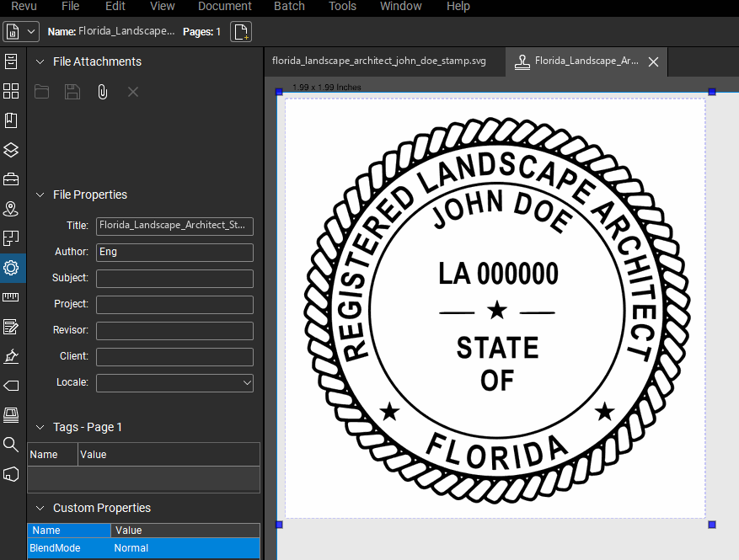Open the Help menu

[x=458, y=6]
